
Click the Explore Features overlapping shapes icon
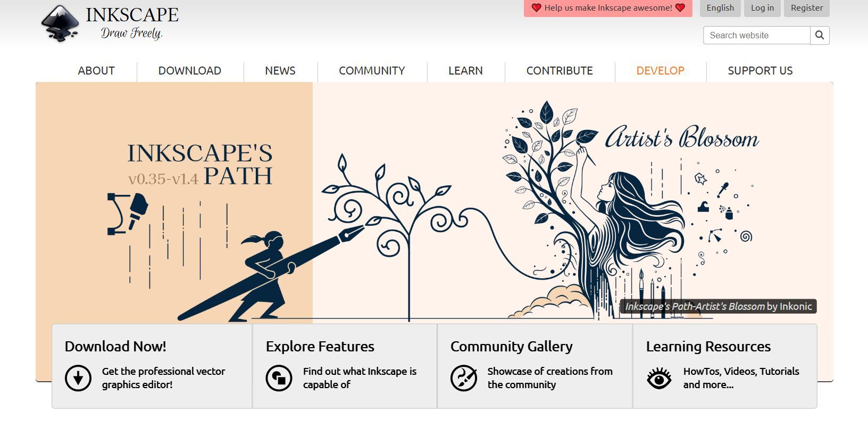279,378
